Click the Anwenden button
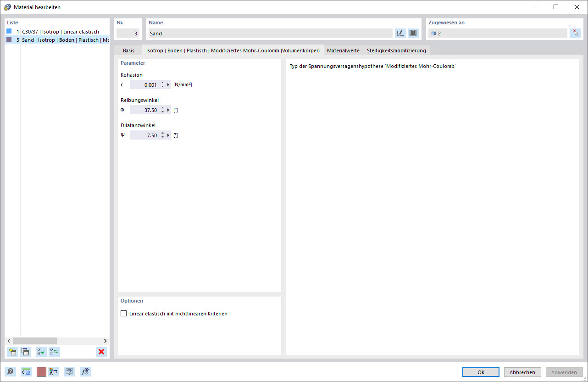 point(564,372)
